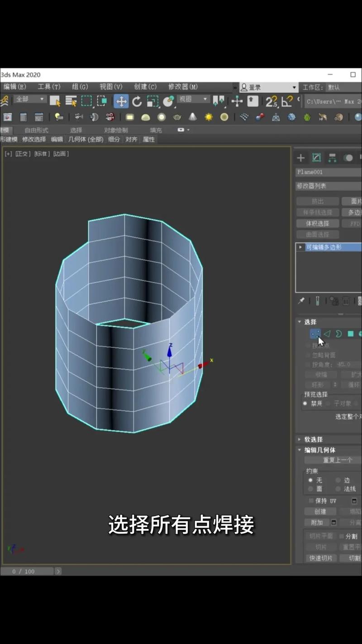Click Make Unique modifier stack icon
The height and width of the screenshot is (644, 362).
334,301
